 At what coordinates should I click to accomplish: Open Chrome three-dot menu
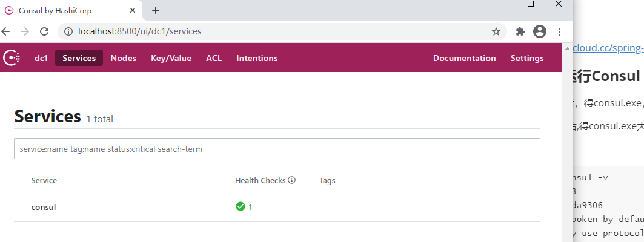pos(559,31)
